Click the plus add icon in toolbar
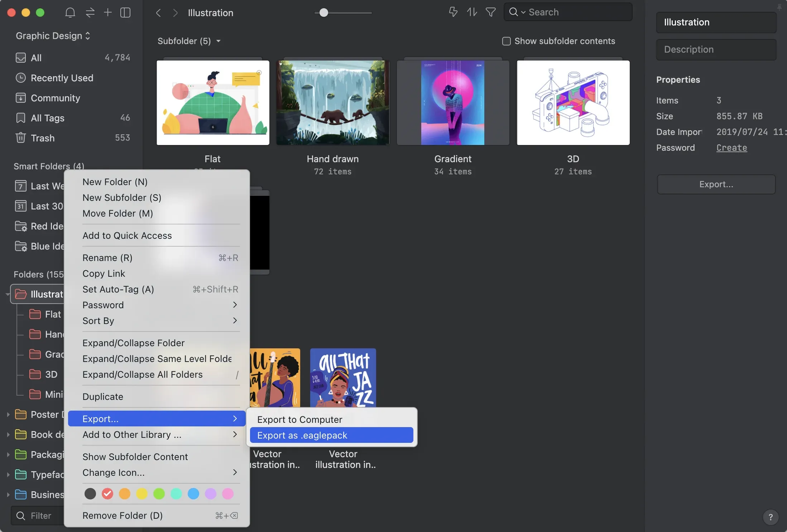Viewport: 787px width, 532px height. (107, 13)
